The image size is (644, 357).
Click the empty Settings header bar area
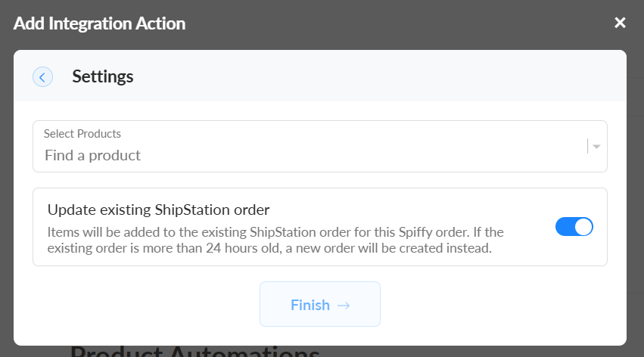(378, 76)
